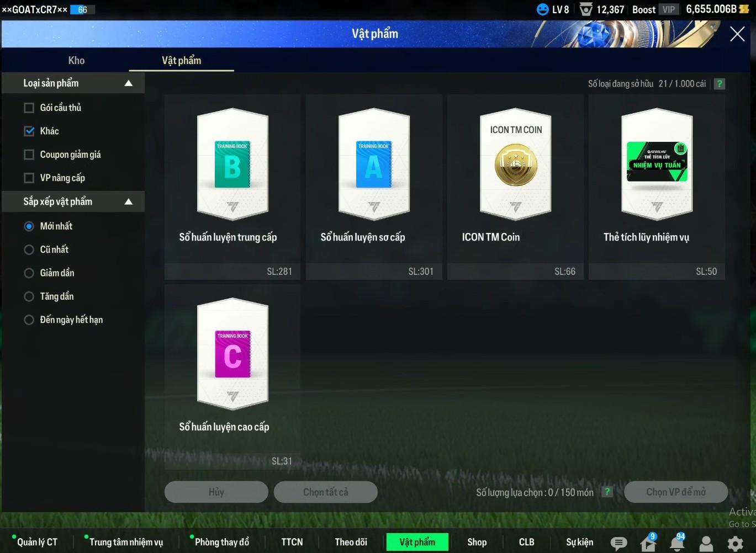This screenshot has height=553, width=756.
Task: Click the green help icon beside item count
Action: [x=719, y=84]
